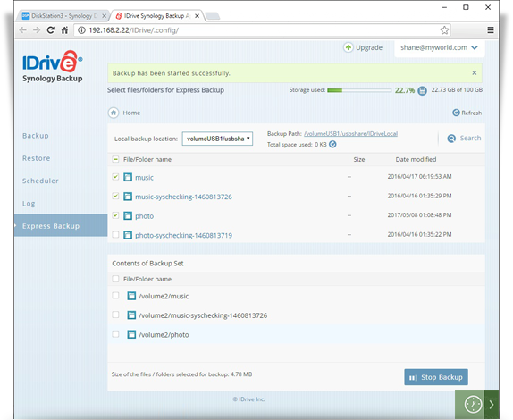Switch to the IDrive Synology Backup tab
The image size is (513, 420).
(156, 16)
